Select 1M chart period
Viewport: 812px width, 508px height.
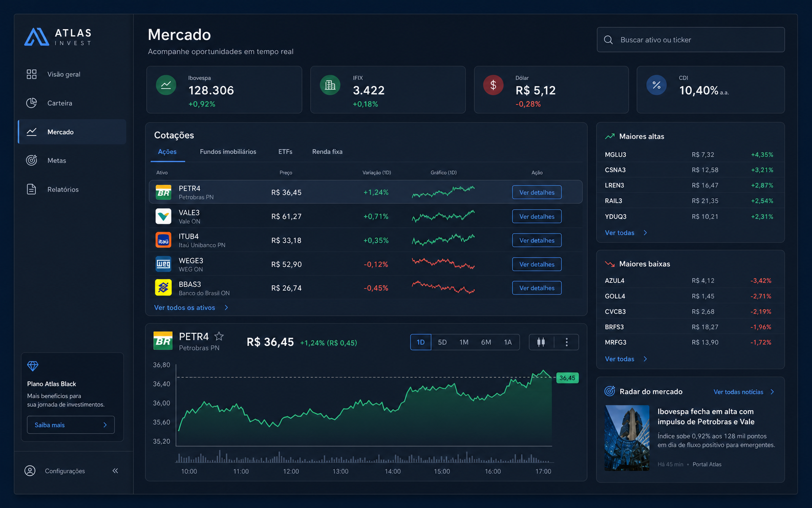pos(464,342)
